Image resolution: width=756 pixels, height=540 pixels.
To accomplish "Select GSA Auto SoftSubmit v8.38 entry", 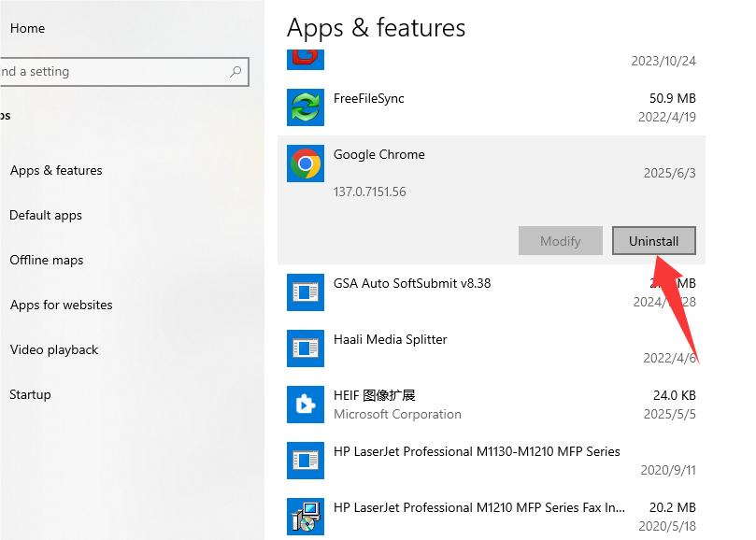I will [x=412, y=283].
